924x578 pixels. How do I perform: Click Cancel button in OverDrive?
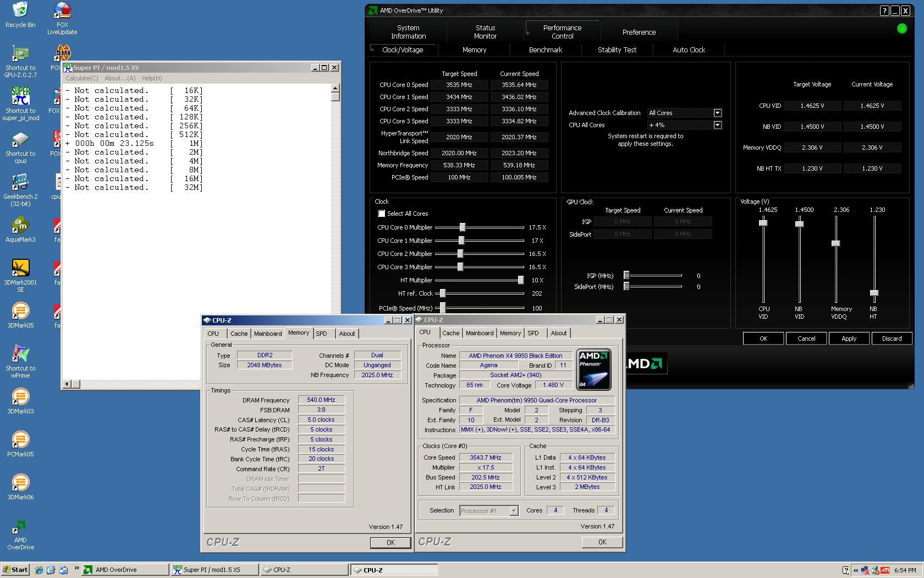pyautogui.click(x=806, y=339)
